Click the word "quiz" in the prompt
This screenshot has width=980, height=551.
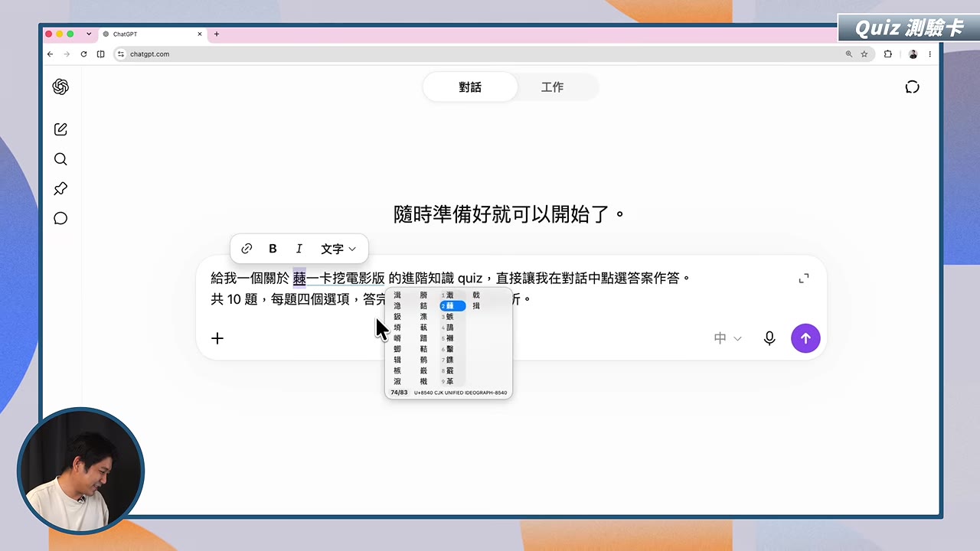[x=470, y=279]
